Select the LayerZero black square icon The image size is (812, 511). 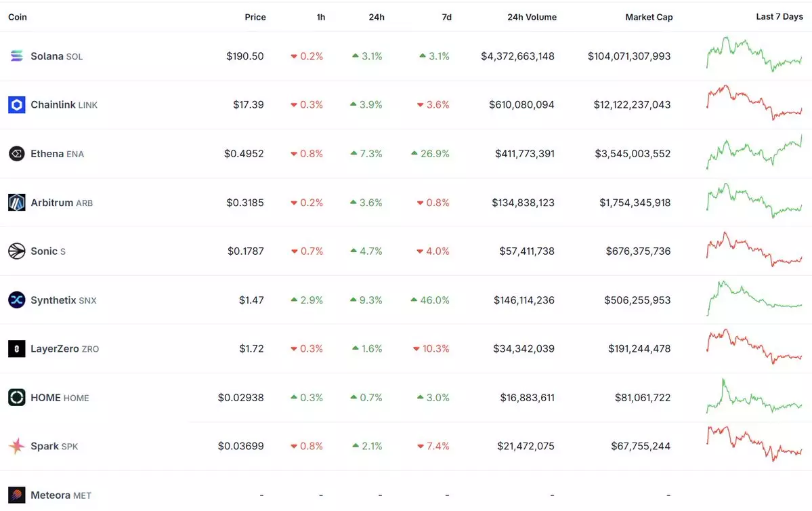[x=16, y=349]
